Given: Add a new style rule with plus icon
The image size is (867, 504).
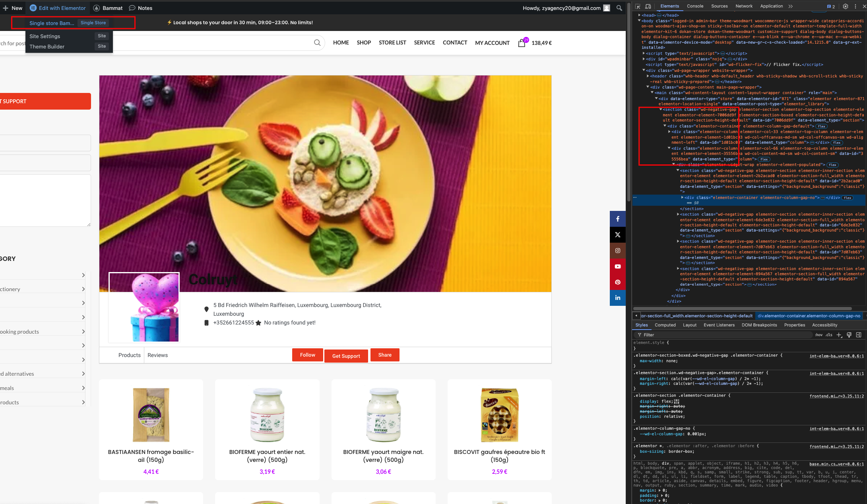Looking at the screenshot, I should click(839, 335).
